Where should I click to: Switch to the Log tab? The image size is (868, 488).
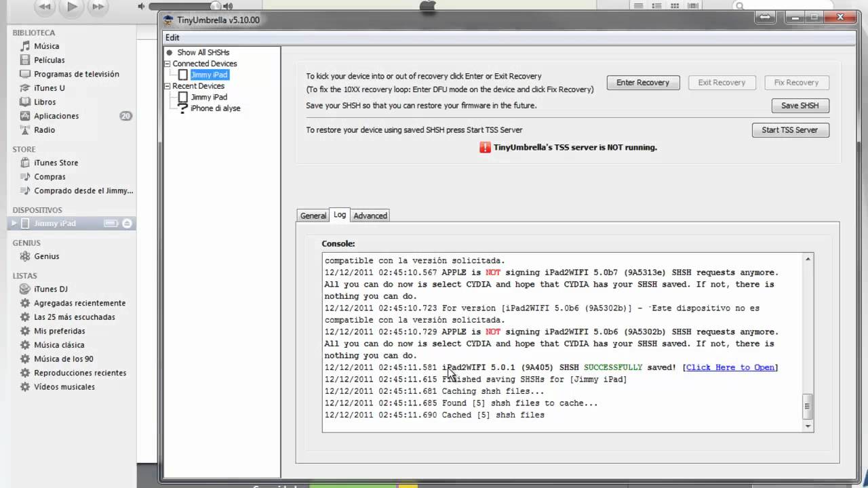point(340,215)
